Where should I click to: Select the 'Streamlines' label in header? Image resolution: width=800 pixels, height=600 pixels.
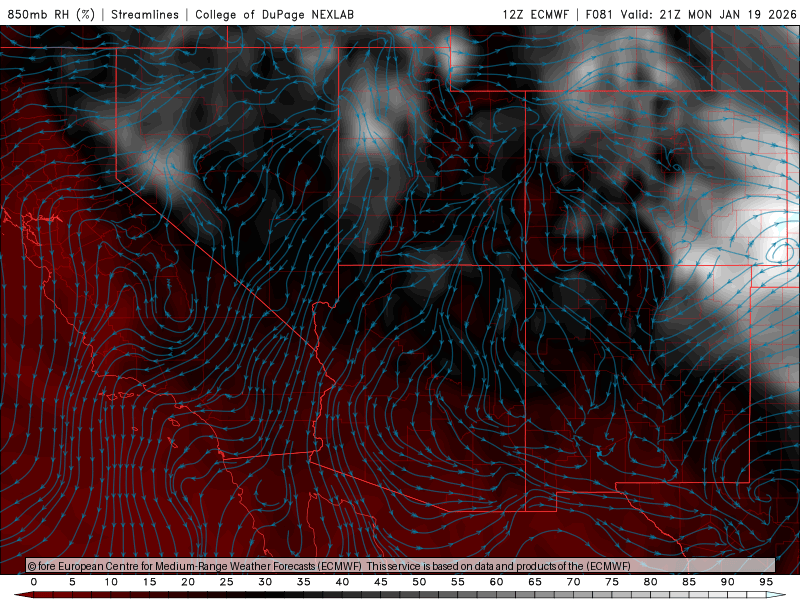[x=145, y=15]
